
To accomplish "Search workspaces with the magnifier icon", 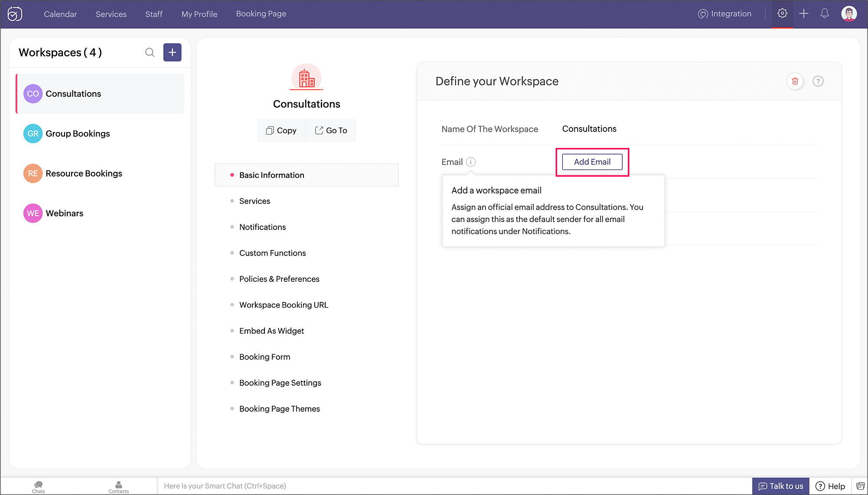I will 150,52.
